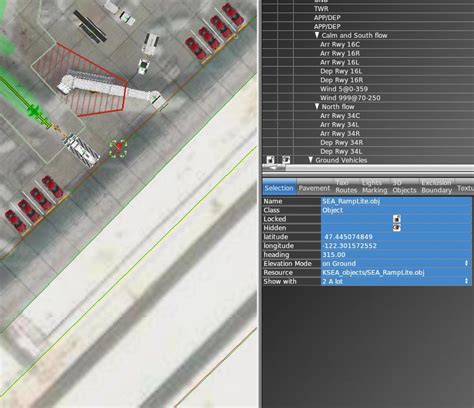474x408 pixels.
Task: Switch to the Pavement tab
Action: click(x=314, y=188)
